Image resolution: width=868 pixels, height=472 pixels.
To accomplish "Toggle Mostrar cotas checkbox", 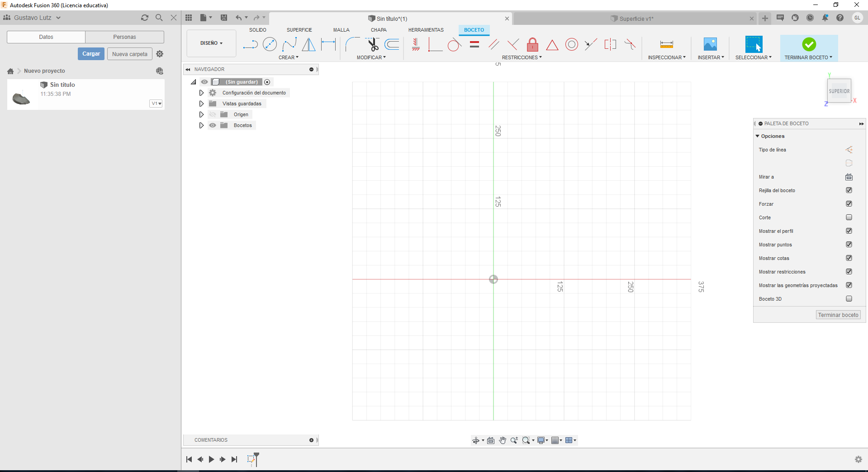I will point(849,258).
